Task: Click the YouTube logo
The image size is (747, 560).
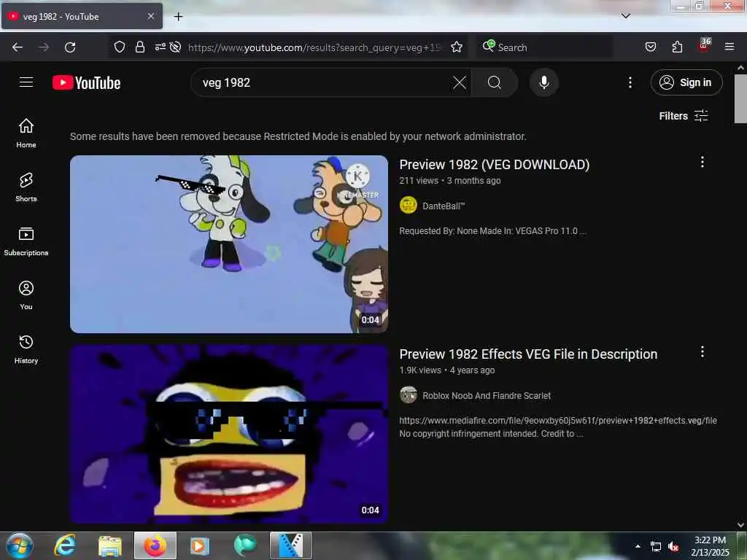Action: click(87, 83)
